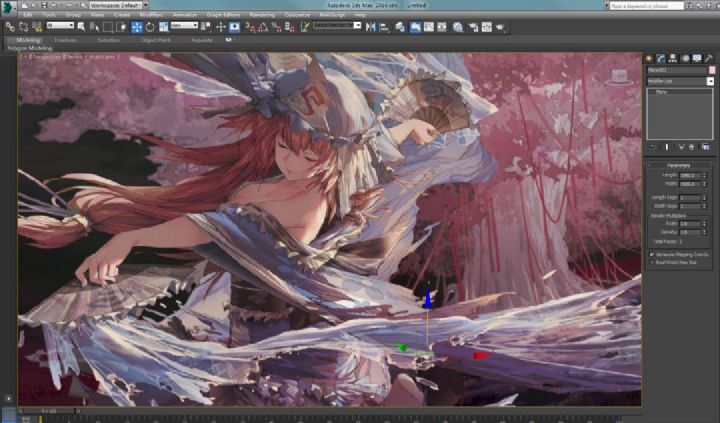This screenshot has height=423, width=720.
Task: Open the Create menu
Action: [x=122, y=15]
